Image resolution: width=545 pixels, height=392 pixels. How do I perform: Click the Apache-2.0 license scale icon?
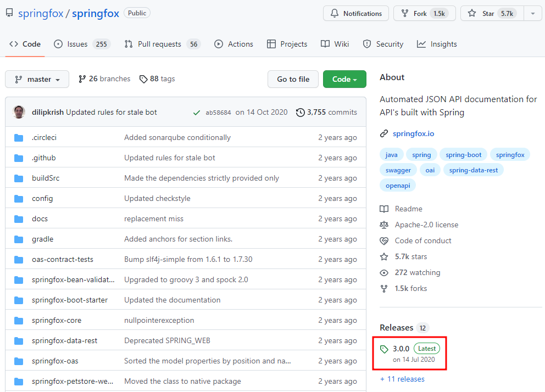pyautogui.click(x=384, y=225)
